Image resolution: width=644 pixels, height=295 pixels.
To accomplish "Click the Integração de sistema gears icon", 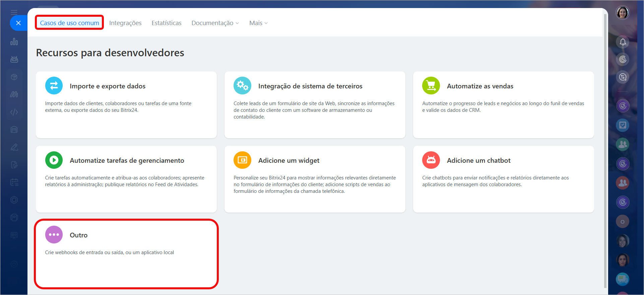I will [x=242, y=86].
